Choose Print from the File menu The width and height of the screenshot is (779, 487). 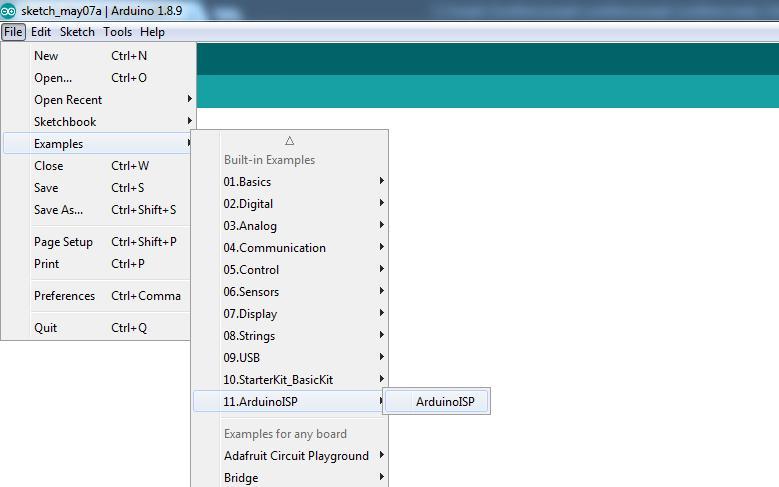[97, 263]
